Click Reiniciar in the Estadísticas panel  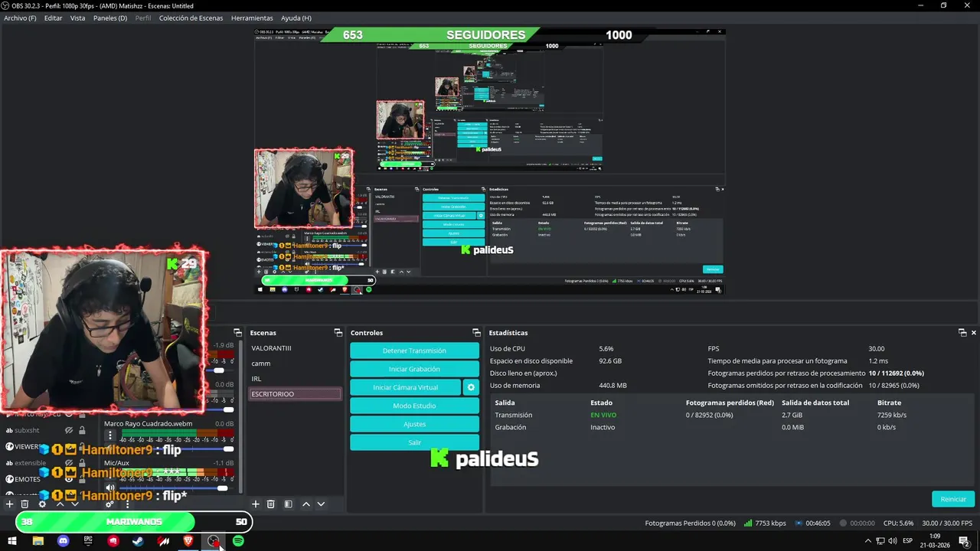(953, 499)
